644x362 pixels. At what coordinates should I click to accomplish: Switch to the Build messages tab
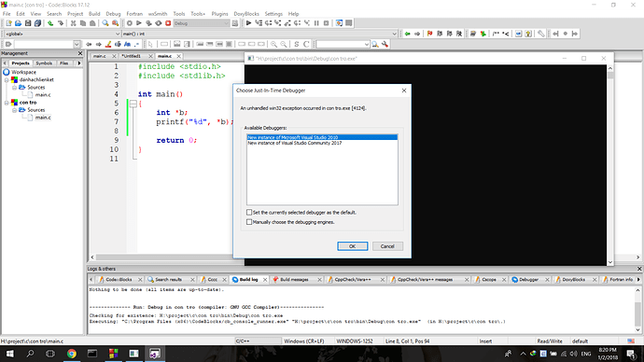point(294,280)
